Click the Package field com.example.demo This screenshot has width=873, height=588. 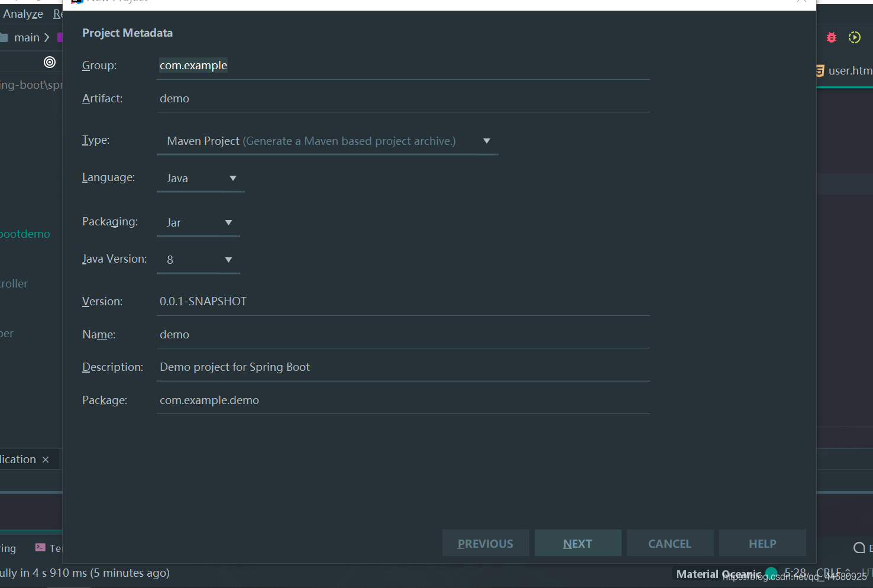(403, 400)
